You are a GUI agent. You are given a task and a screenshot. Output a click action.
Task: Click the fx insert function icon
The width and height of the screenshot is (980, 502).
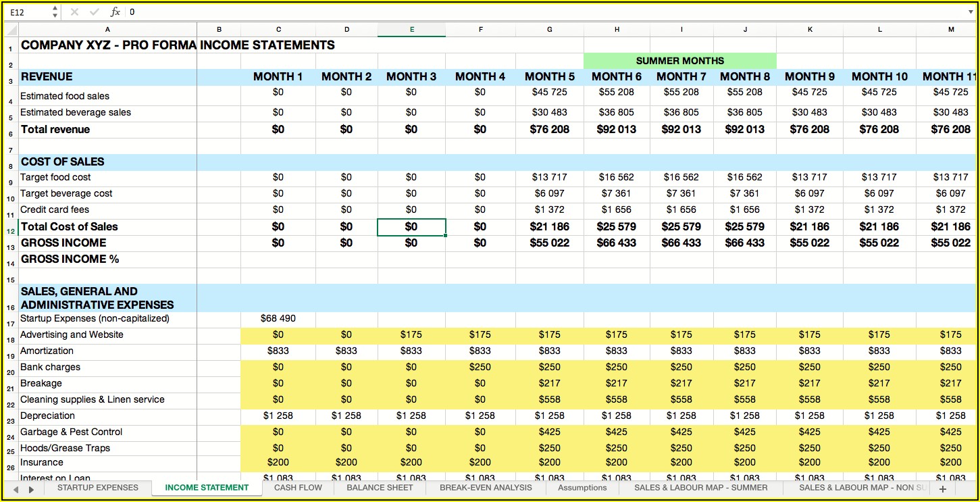coord(115,12)
